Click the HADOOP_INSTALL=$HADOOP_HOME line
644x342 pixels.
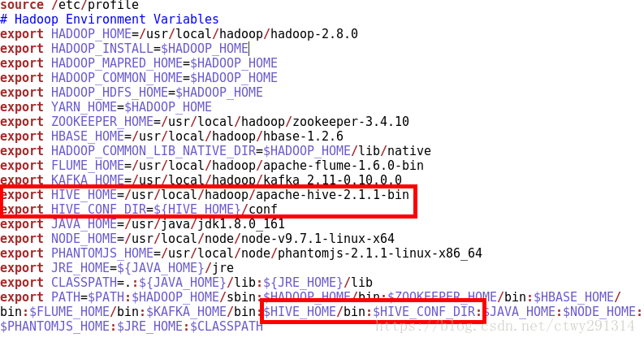(x=124, y=49)
